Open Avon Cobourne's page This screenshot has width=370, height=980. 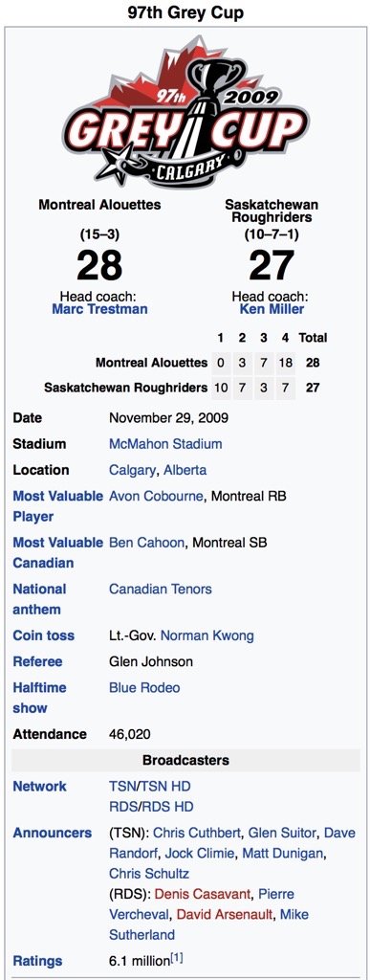156,497
